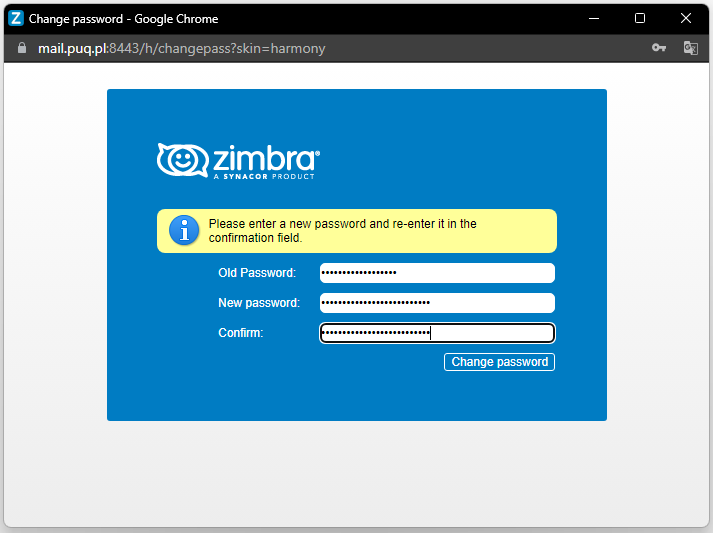Maximize the Change password window
This screenshot has height=533, width=713.
tap(640, 19)
